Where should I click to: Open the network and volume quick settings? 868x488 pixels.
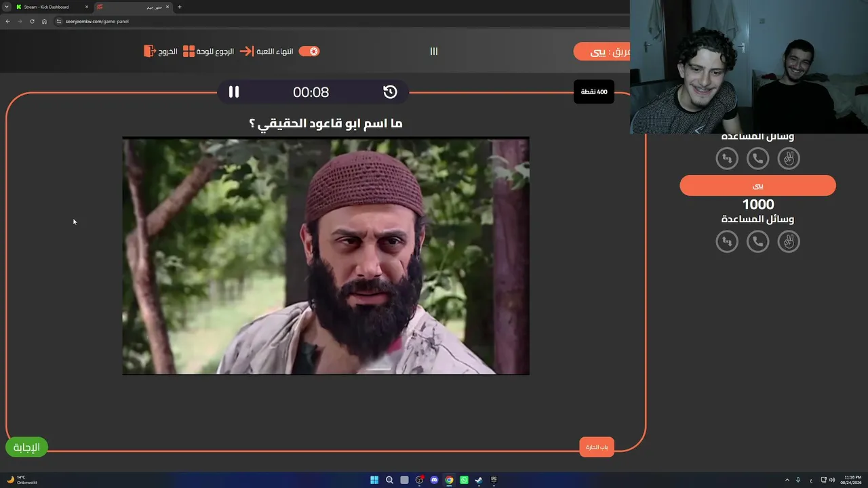[x=829, y=480]
